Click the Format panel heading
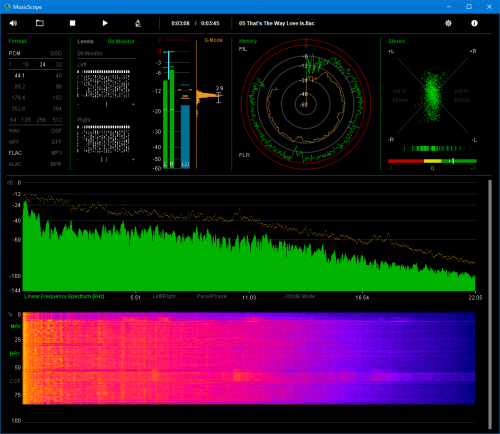 point(17,41)
